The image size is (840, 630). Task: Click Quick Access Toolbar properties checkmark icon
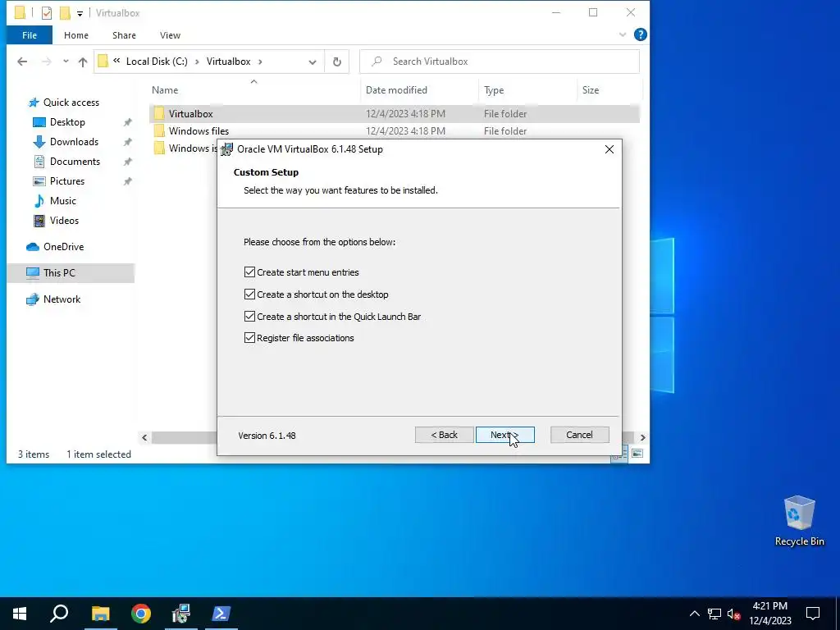(47, 13)
